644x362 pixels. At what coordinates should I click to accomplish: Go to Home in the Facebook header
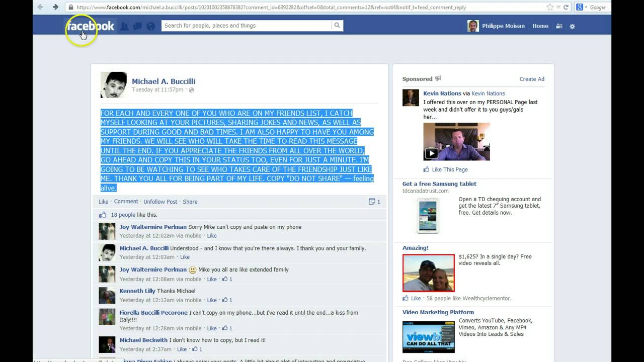click(540, 26)
